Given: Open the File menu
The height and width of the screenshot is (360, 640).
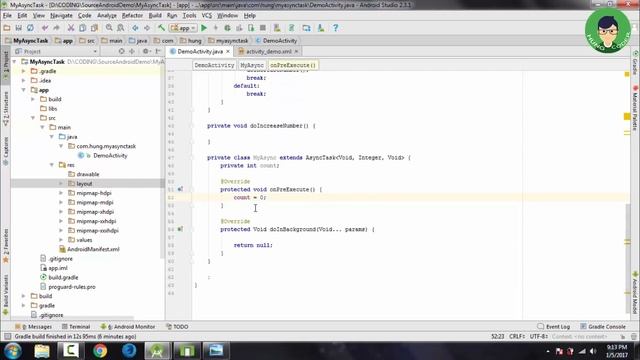Looking at the screenshot, I should click(x=7, y=16).
